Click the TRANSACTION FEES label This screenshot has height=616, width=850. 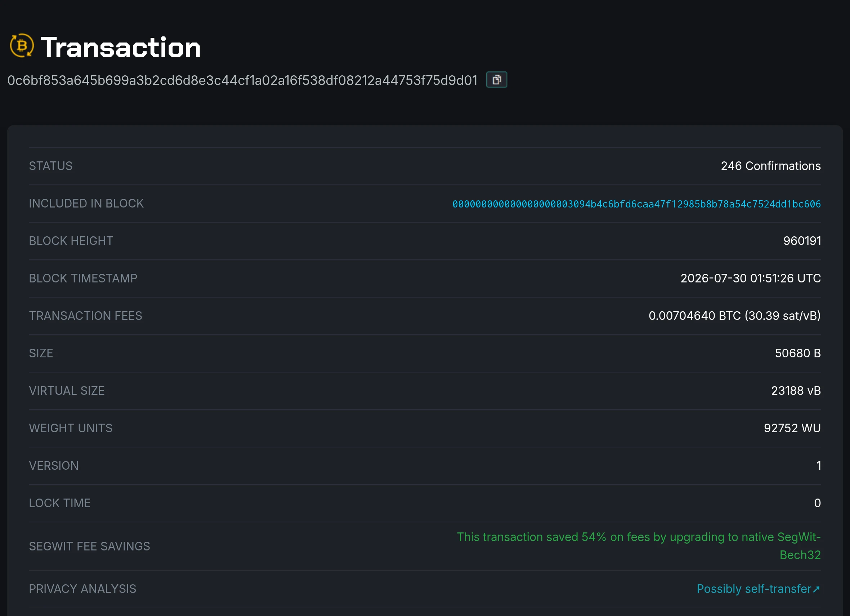point(86,316)
